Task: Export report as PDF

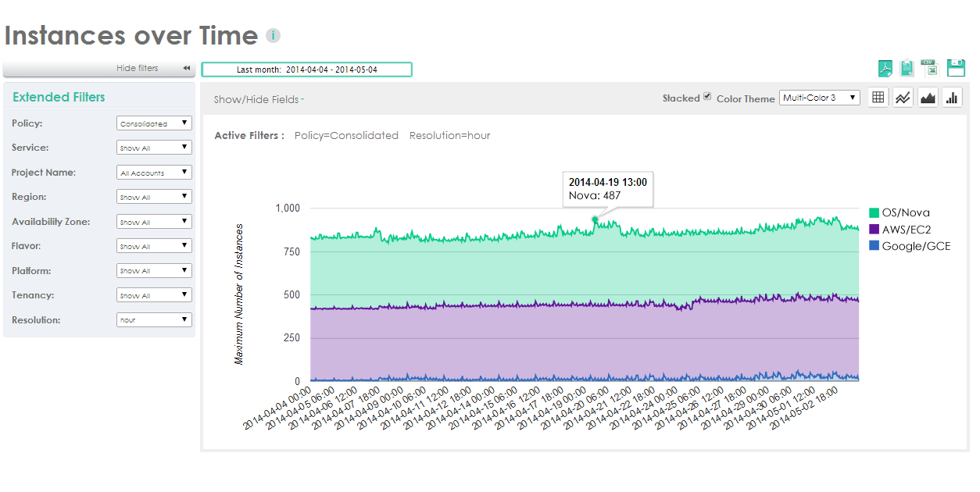Action: (885, 69)
